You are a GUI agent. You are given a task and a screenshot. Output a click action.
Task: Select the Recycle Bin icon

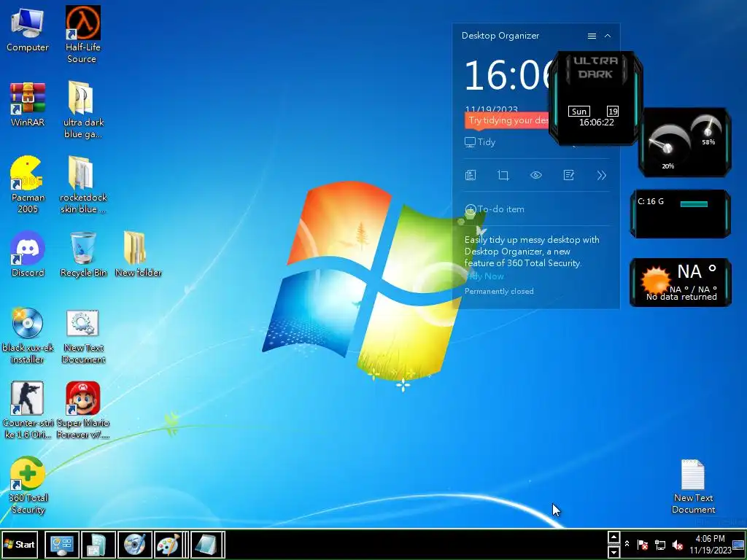(x=83, y=254)
